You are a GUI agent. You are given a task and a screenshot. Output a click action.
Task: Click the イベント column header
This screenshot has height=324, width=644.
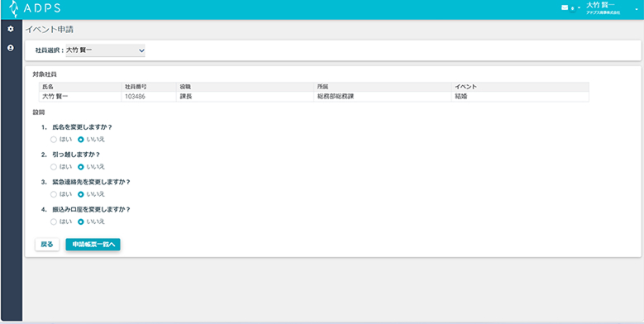[520, 87]
